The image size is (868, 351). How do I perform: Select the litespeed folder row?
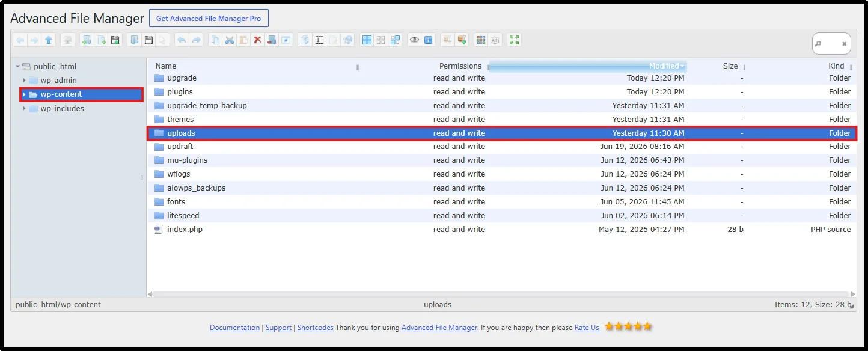(x=502, y=216)
